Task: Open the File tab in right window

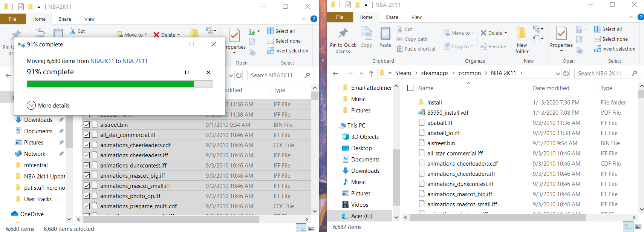Action: tap(340, 17)
